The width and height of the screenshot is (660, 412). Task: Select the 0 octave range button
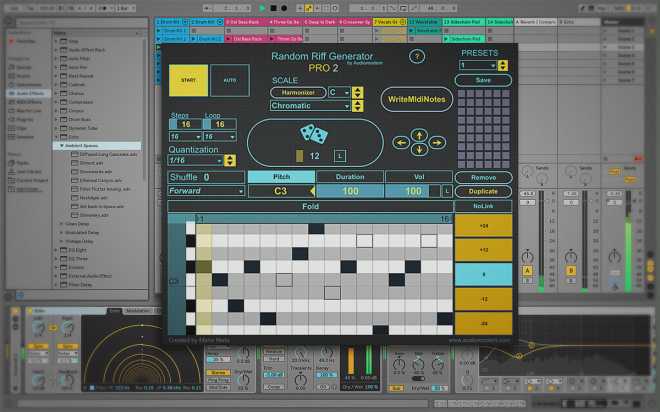(484, 274)
